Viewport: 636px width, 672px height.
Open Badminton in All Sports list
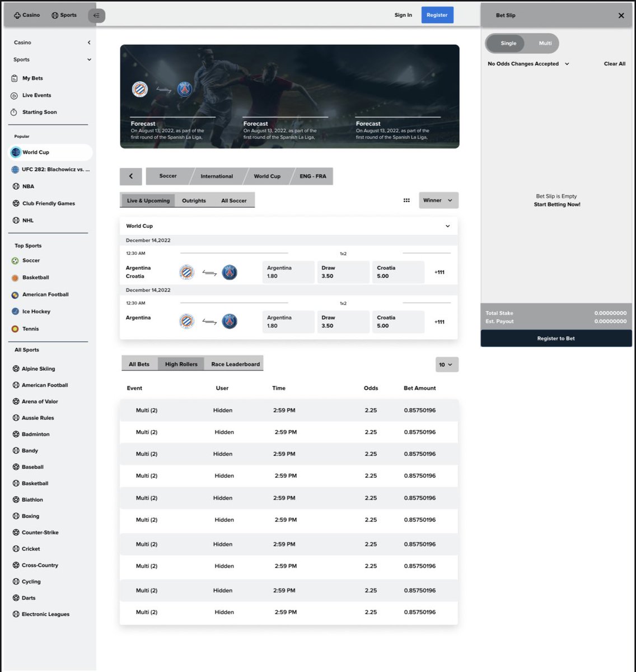pyautogui.click(x=35, y=434)
